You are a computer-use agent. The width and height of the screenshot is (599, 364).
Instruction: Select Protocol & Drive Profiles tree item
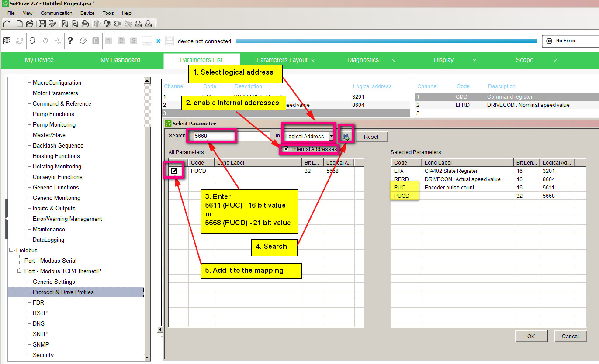click(x=76, y=292)
